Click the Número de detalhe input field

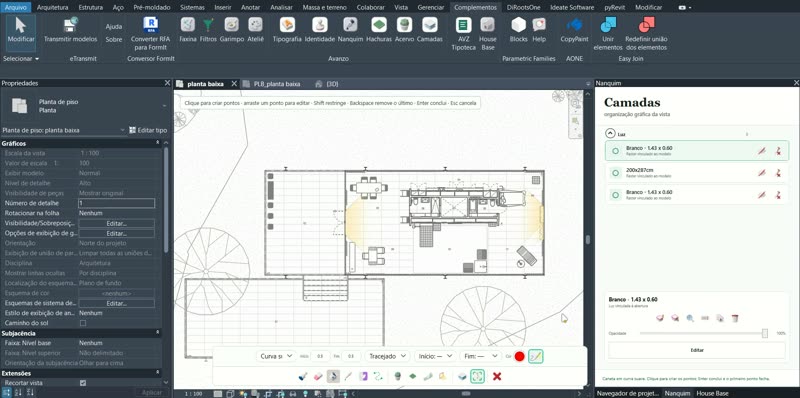pyautogui.click(x=117, y=203)
